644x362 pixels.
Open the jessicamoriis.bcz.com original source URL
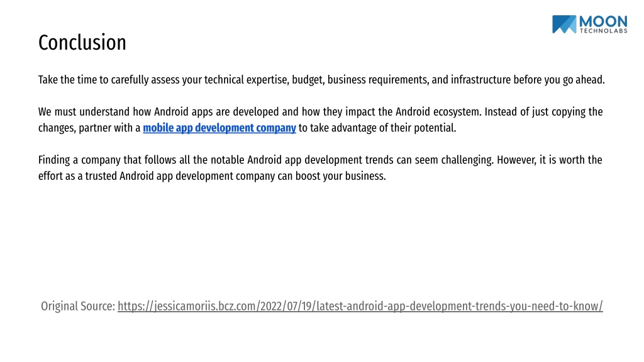point(360,306)
